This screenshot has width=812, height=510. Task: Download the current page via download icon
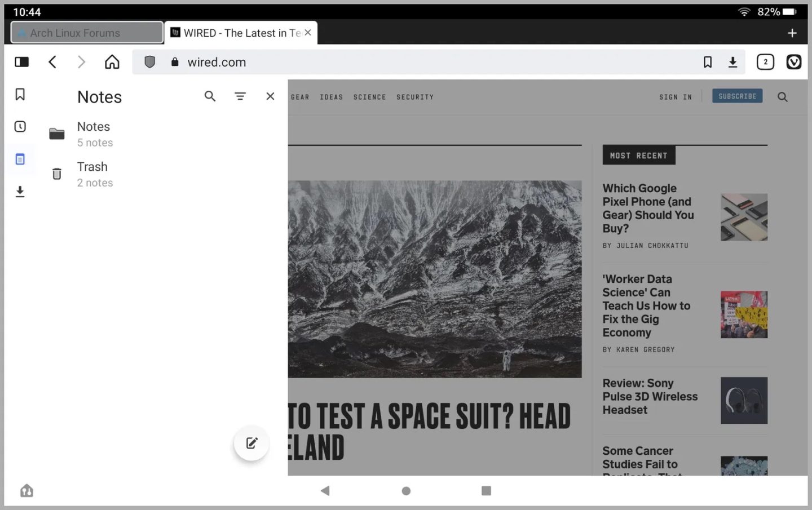732,62
